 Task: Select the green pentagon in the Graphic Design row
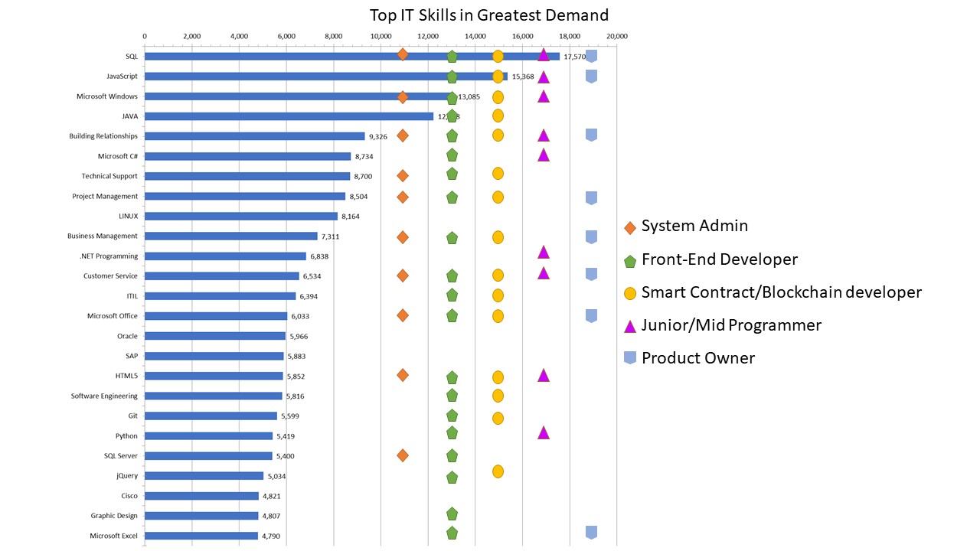tap(452, 514)
